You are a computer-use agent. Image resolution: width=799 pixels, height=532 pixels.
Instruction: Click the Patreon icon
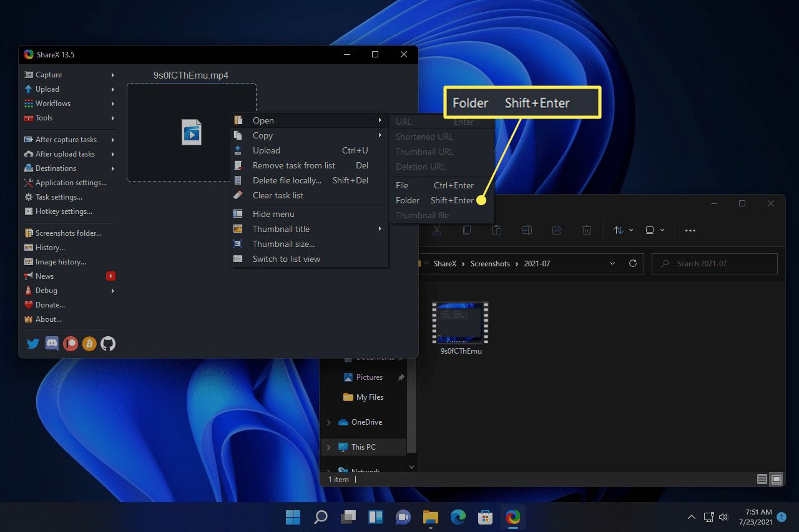pyautogui.click(x=71, y=344)
